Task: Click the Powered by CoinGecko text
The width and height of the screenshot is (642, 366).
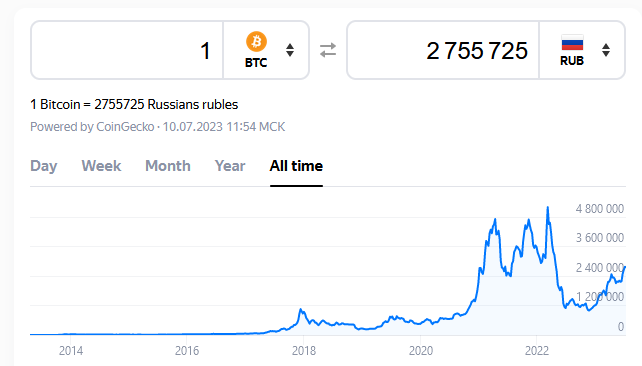Action: point(92,127)
